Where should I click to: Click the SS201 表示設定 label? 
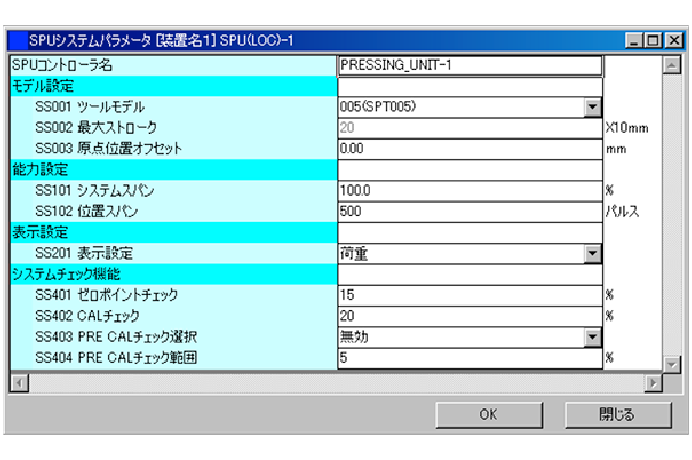(84, 253)
